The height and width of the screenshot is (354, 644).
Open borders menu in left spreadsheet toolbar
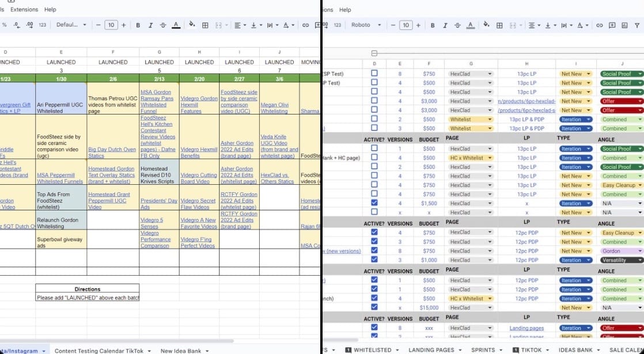[x=206, y=25]
